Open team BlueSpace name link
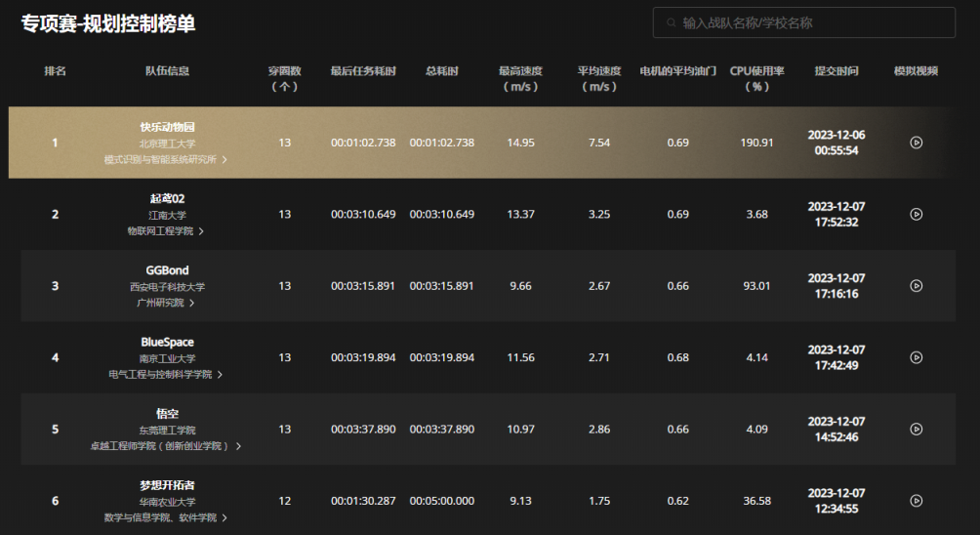The image size is (980, 535). [x=167, y=343]
